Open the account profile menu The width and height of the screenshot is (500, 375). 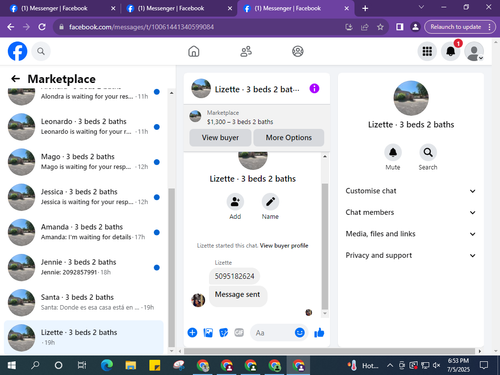click(474, 51)
